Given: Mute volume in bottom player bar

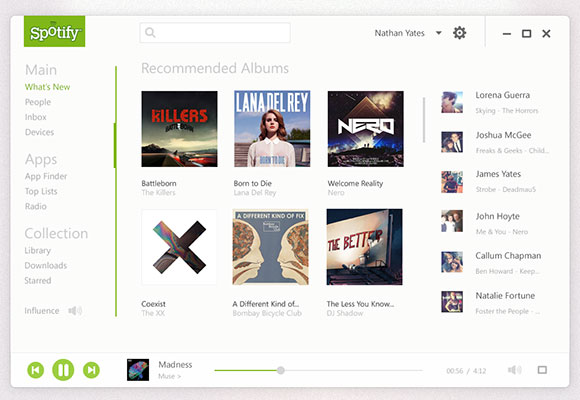Looking at the screenshot, I should pos(515,370).
